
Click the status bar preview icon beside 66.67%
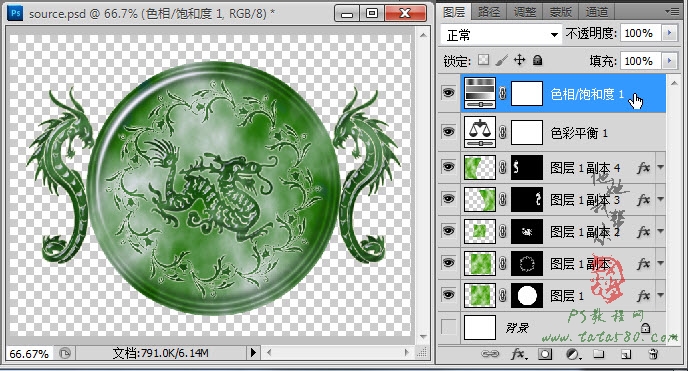click(x=65, y=353)
